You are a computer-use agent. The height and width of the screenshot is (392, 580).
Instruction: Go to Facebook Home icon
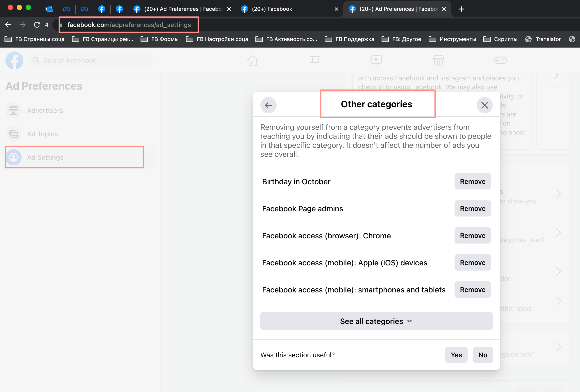pos(252,60)
